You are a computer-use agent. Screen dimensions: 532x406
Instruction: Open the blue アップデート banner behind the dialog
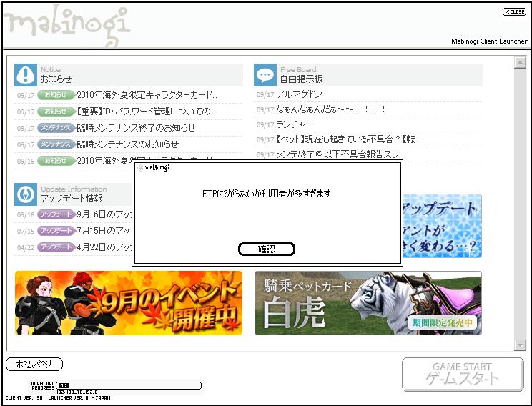(443, 226)
